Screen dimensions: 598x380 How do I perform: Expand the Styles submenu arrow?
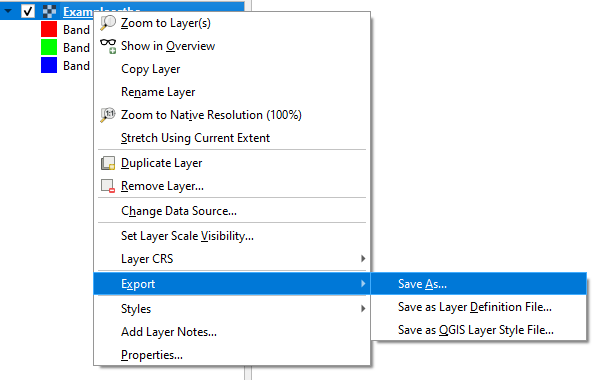point(363,309)
